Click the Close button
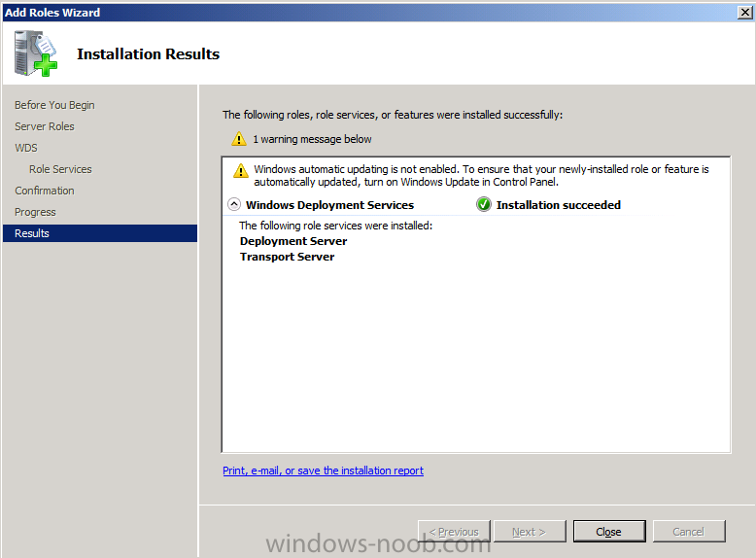756x558 pixels. click(609, 531)
